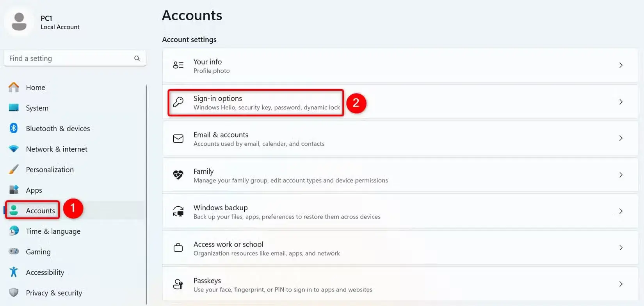This screenshot has width=644, height=306.
Task: Go to Home in sidebar
Action: 35,88
